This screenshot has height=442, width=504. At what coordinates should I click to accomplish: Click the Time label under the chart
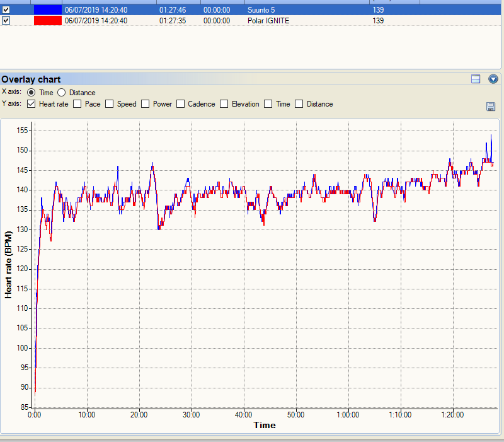(265, 425)
